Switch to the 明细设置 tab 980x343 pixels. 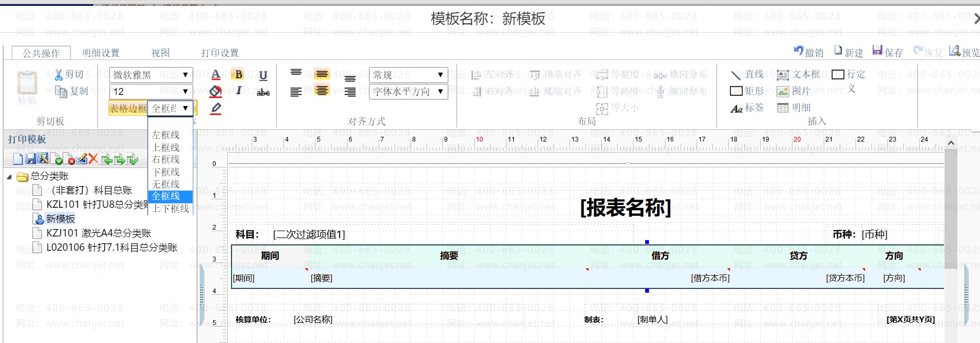101,52
